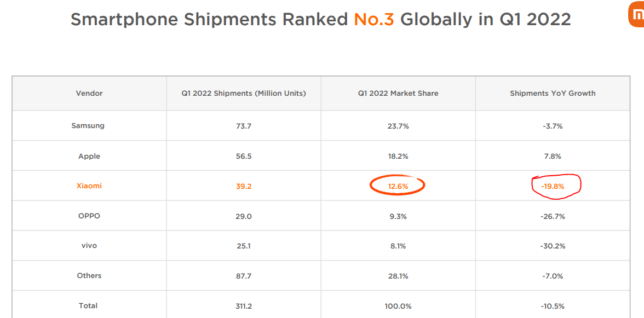Select Xiaomi's 39.2 shipments value

tap(244, 186)
